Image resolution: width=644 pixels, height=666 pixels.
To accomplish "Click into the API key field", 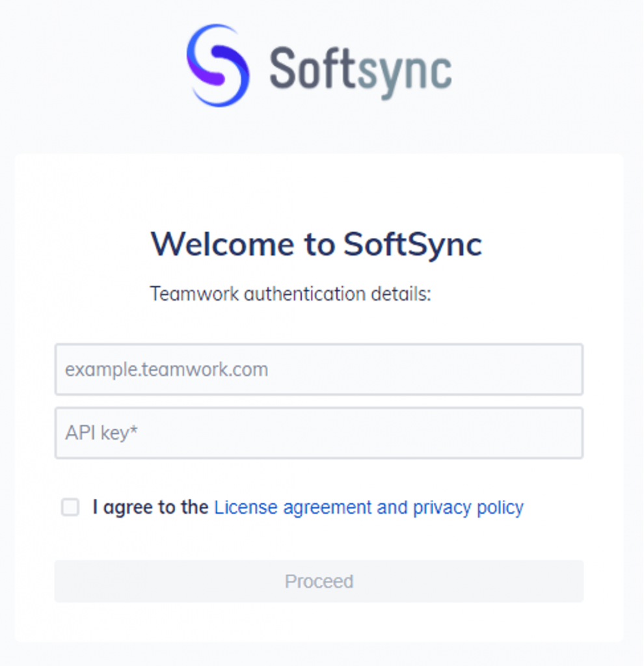I will click(x=319, y=433).
